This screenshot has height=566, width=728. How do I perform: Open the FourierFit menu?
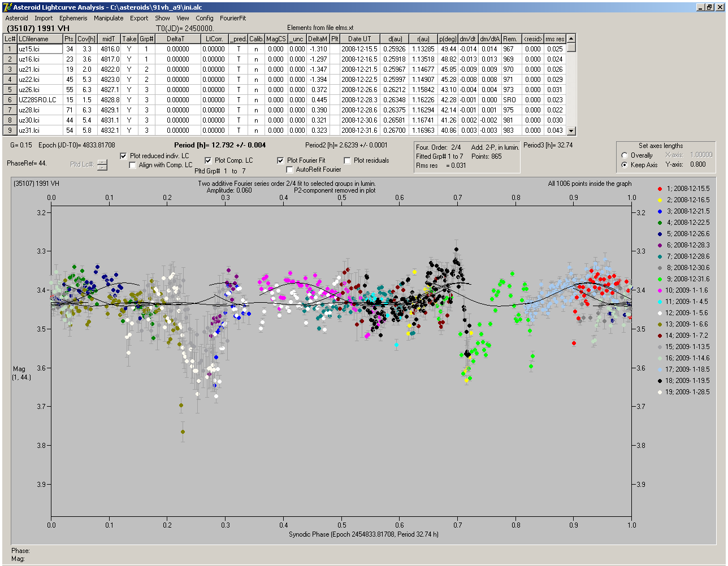[x=233, y=18]
